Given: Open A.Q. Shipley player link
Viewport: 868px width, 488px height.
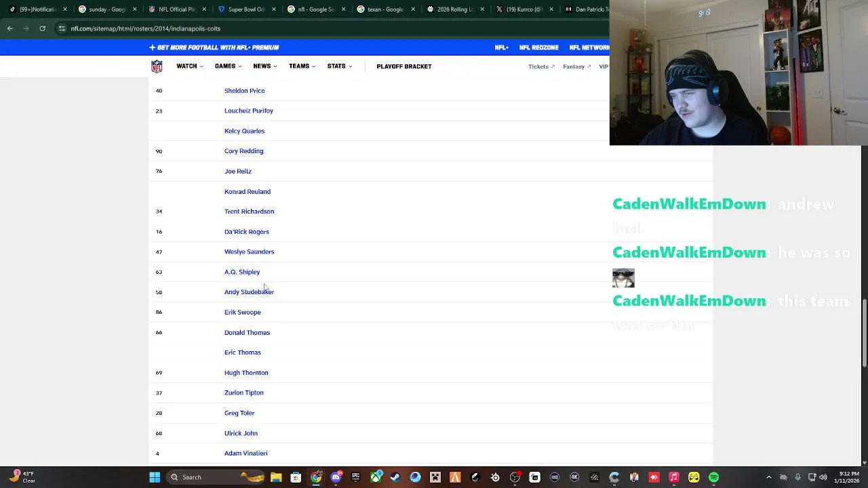Looking at the screenshot, I should coord(242,272).
